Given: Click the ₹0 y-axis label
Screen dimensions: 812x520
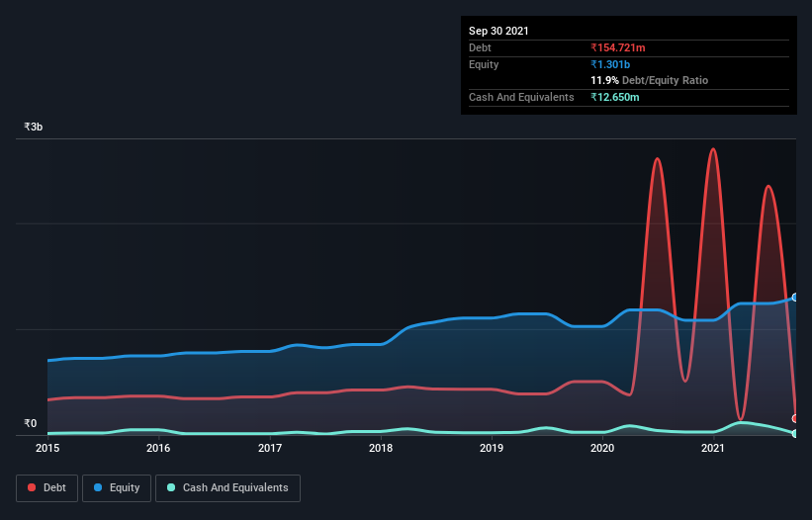Looking at the screenshot, I should coord(30,423).
